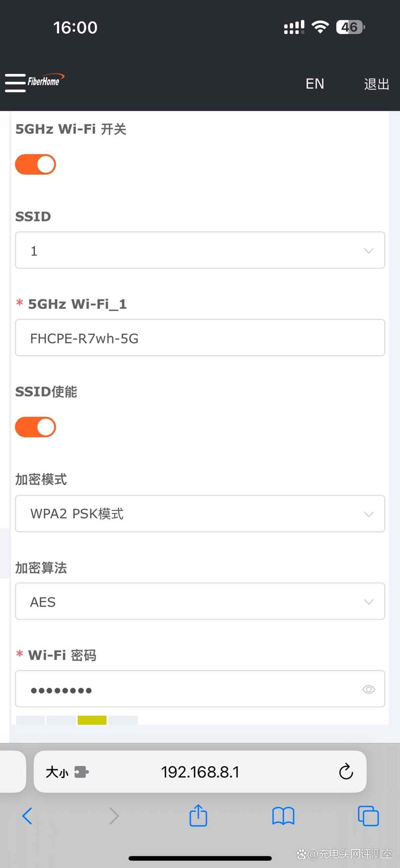
Task: Tap the Safari forward arrow
Action: pyautogui.click(x=114, y=816)
